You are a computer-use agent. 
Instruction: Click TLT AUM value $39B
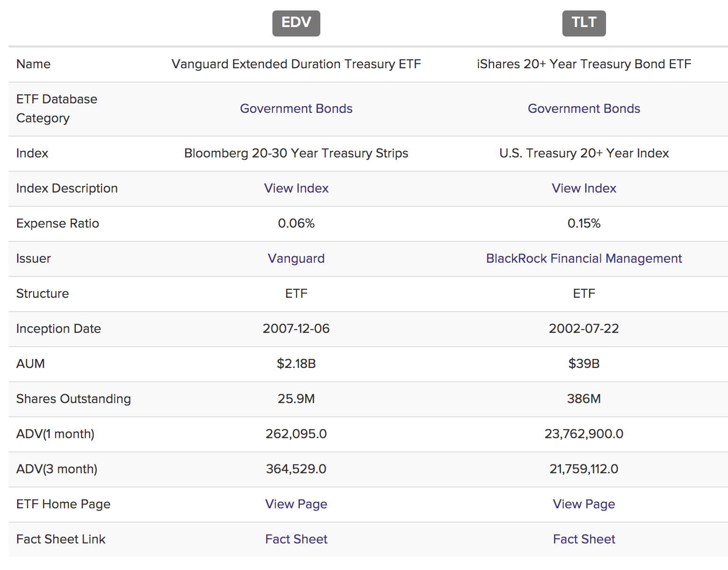point(584,364)
